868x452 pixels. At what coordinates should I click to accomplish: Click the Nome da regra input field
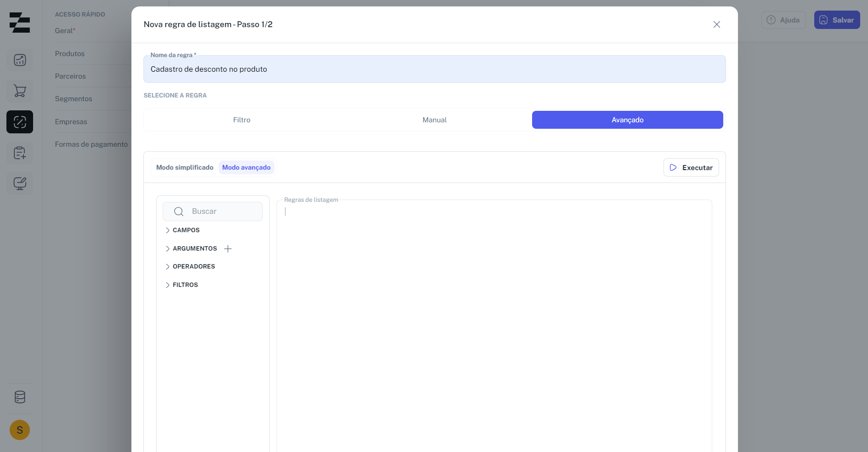[x=435, y=69]
